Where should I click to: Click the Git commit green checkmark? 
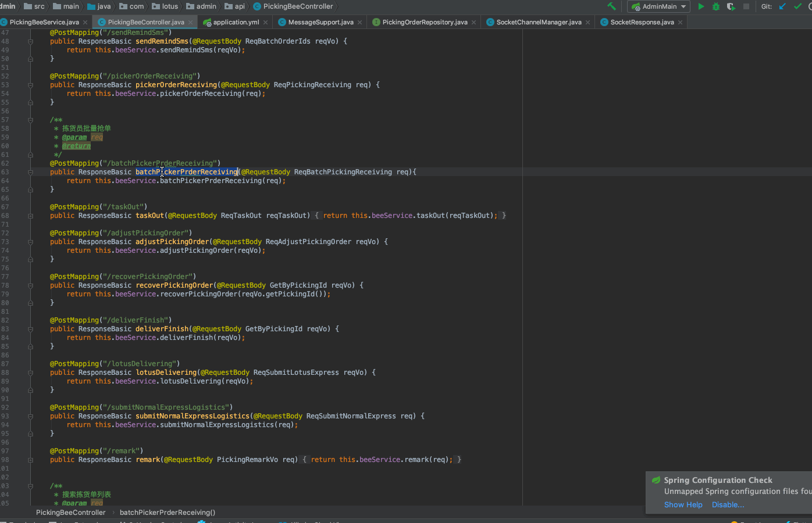click(797, 6)
